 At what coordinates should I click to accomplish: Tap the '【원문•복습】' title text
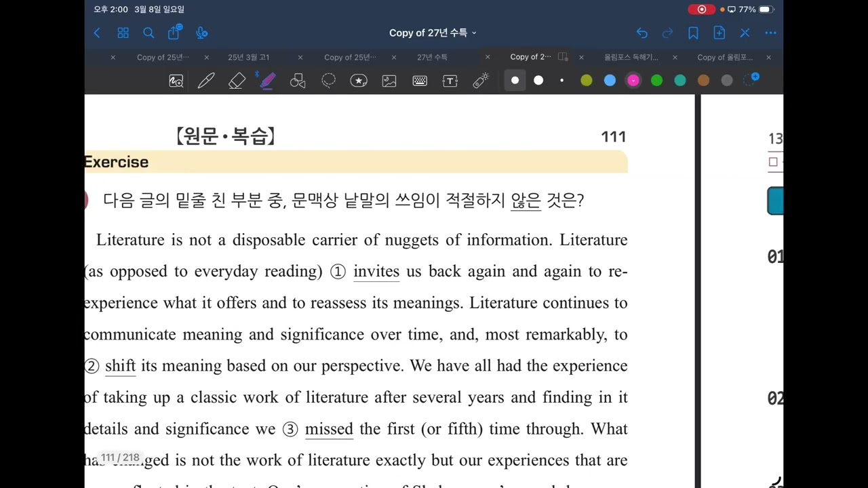[226, 136]
